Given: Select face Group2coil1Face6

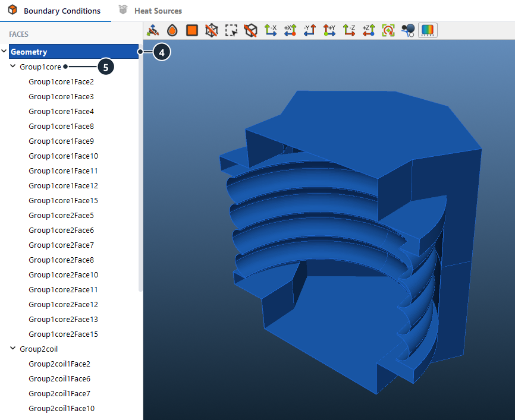Looking at the screenshot, I should pyautogui.click(x=59, y=378).
